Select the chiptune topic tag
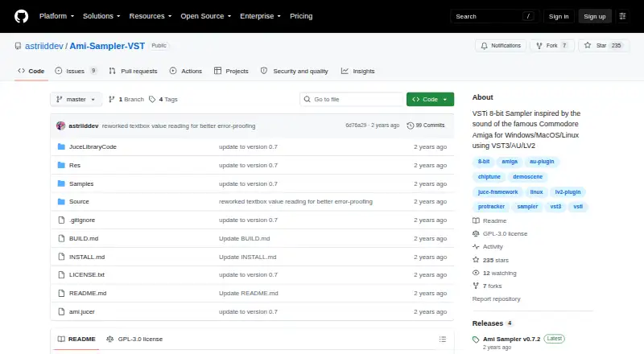The width and height of the screenshot is (644, 354). (x=489, y=176)
